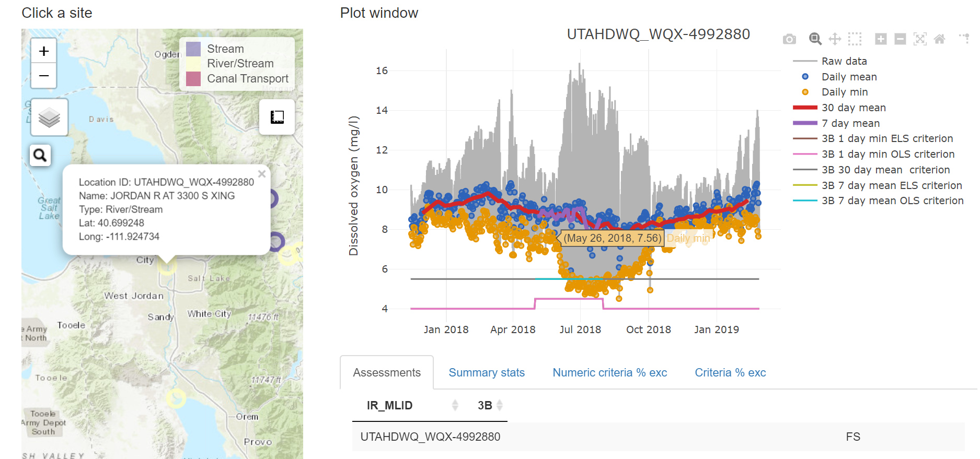Click the plot zoom-in plus icon
This screenshot has width=980, height=459.
(x=881, y=39)
